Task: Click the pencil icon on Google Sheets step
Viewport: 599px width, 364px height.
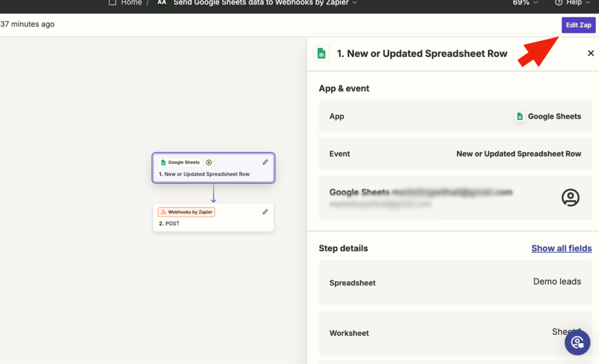Action: (265, 162)
